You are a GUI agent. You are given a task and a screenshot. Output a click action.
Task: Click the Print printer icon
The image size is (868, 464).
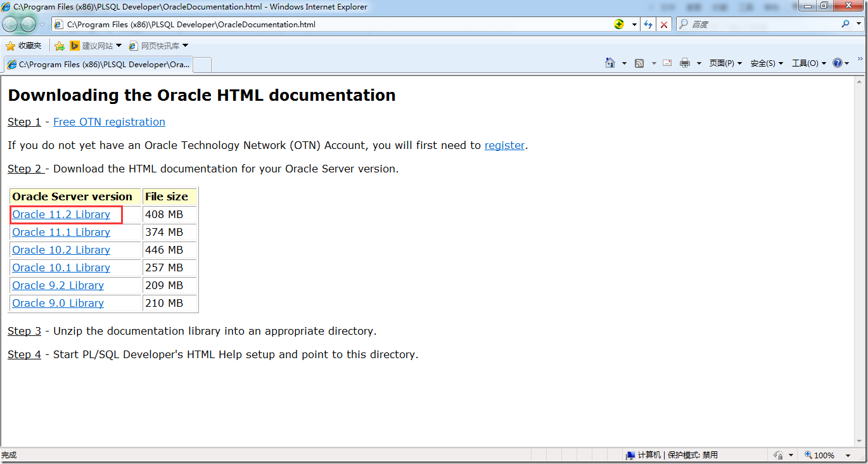(x=685, y=63)
